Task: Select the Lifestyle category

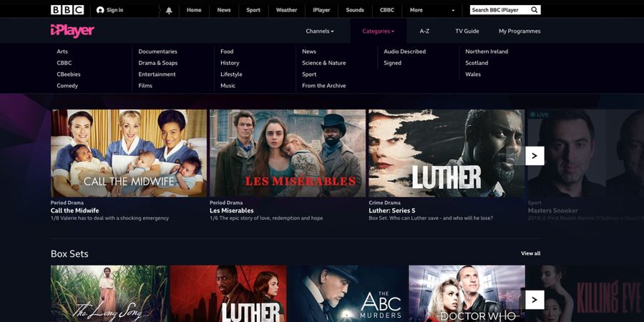Action: pos(231,74)
